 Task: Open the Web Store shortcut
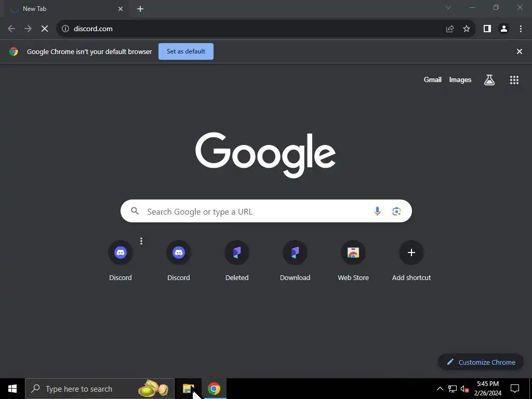[353, 261]
